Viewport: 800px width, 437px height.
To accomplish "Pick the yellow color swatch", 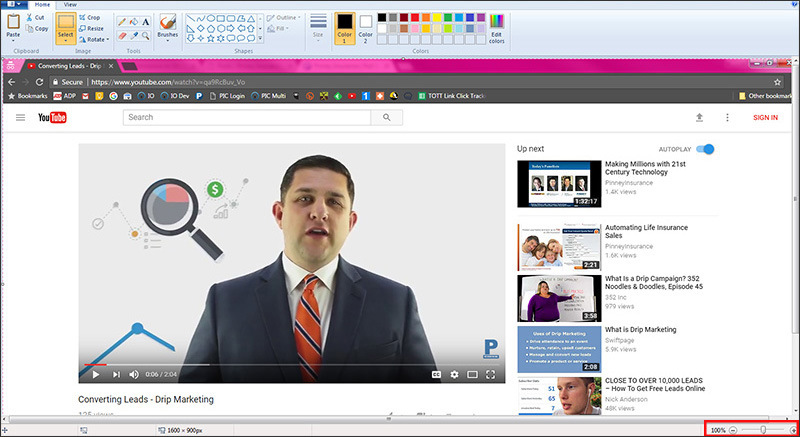I will [437, 17].
